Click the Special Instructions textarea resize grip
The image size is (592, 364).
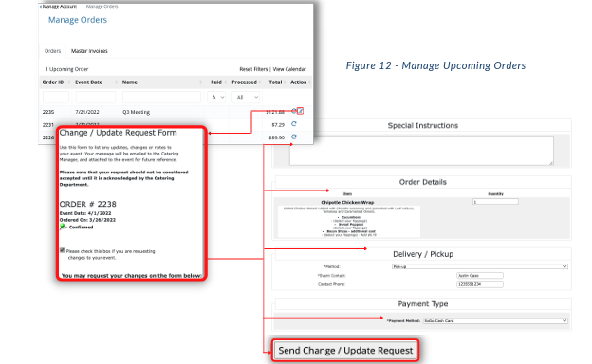(x=551, y=163)
